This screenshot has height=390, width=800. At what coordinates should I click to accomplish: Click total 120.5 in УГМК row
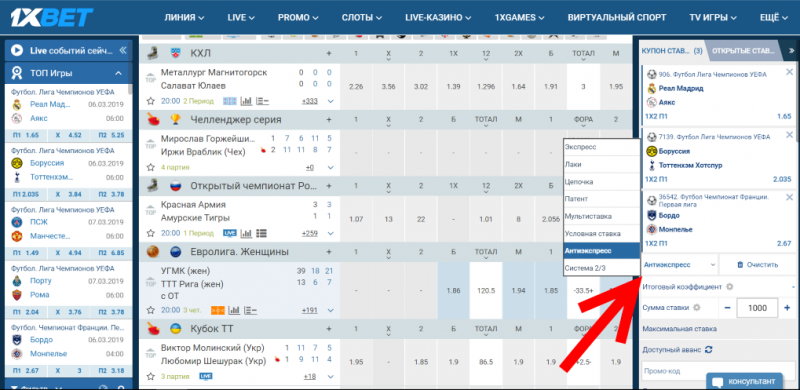486,290
